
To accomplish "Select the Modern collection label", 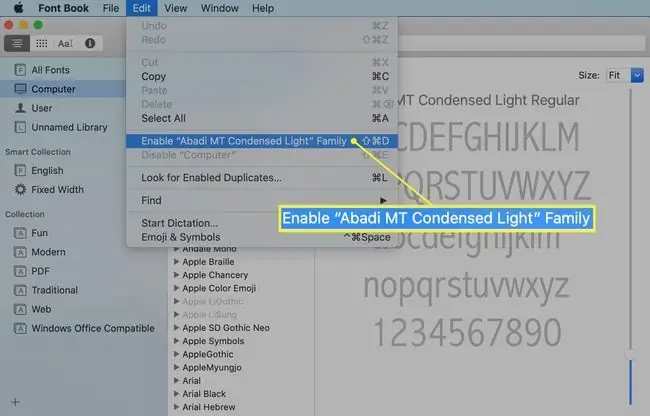I will pyautogui.click(x=49, y=252).
